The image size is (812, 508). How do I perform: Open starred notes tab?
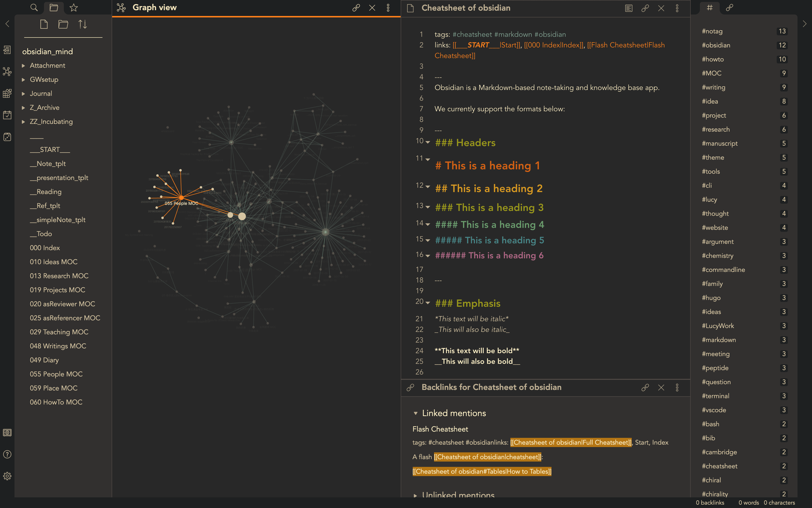74,7
